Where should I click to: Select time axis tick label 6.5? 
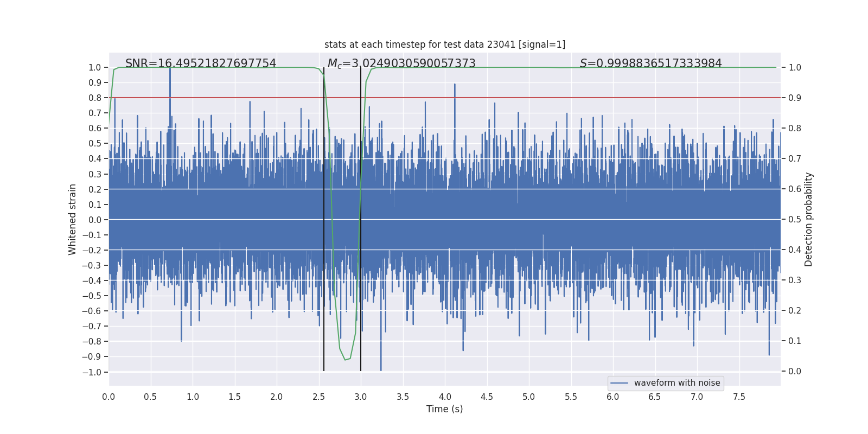[655, 397]
